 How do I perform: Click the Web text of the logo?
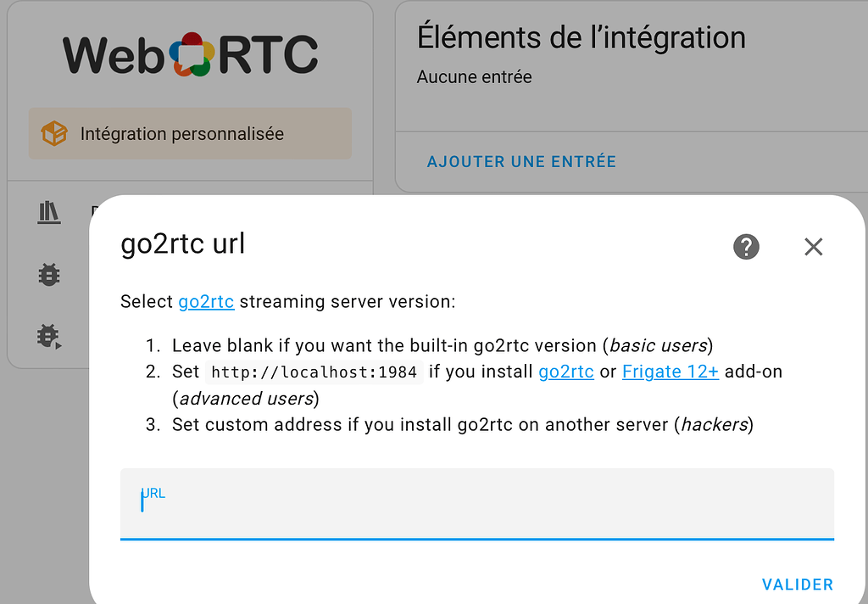pos(114,55)
